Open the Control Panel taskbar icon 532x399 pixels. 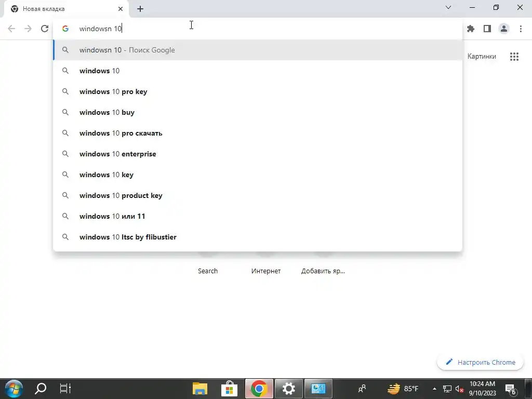[x=318, y=389]
